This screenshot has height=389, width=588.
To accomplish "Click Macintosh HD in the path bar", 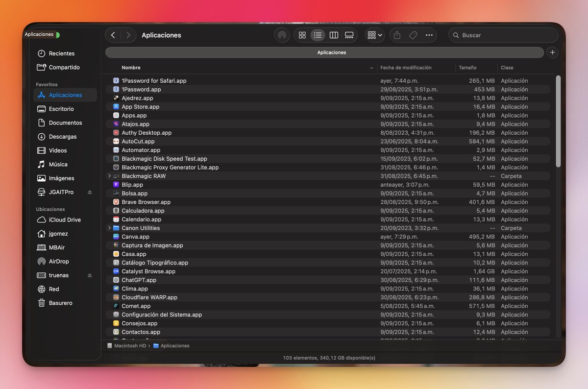I will (126, 346).
